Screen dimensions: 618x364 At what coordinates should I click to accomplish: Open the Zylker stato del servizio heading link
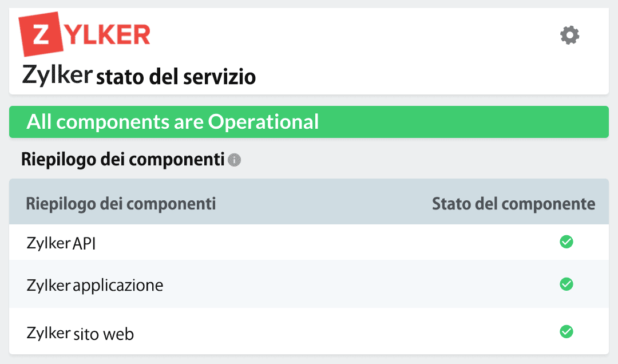click(x=138, y=75)
